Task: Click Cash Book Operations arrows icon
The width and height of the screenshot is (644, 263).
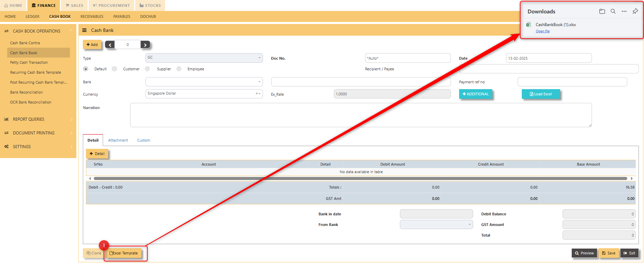Action: (x=6, y=31)
